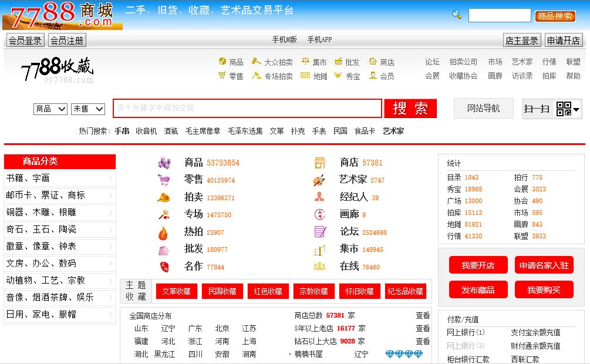Open the 艺术家 nav item

(522, 62)
